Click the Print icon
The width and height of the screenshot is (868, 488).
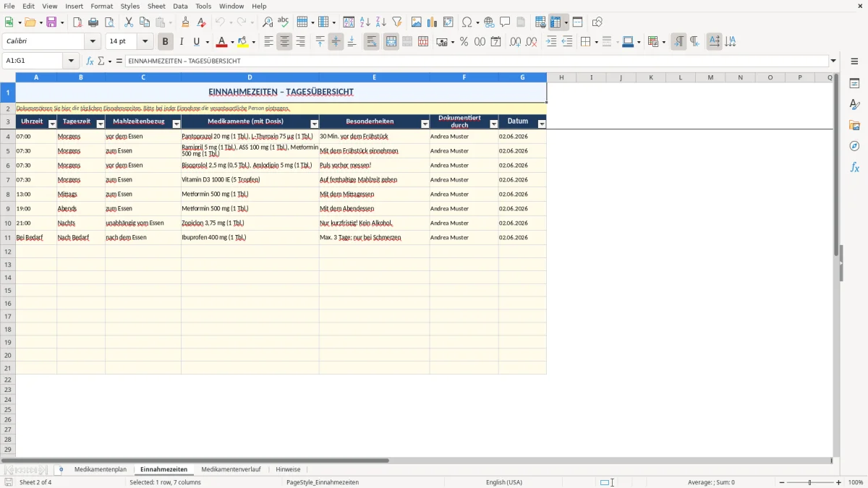coord(93,22)
